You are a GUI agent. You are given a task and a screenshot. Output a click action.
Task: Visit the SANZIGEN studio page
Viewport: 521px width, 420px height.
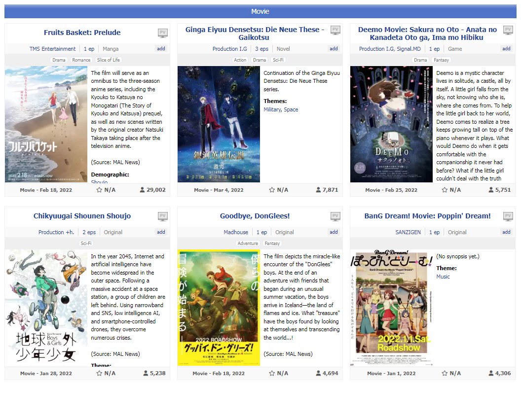tap(408, 232)
